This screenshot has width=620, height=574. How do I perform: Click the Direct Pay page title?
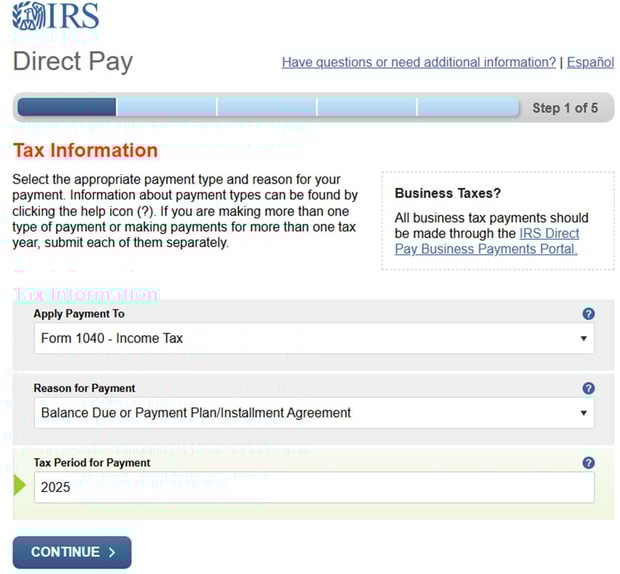72,61
